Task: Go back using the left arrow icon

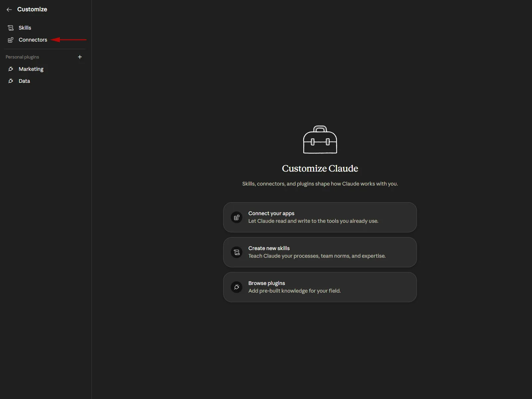Action: 9,10
